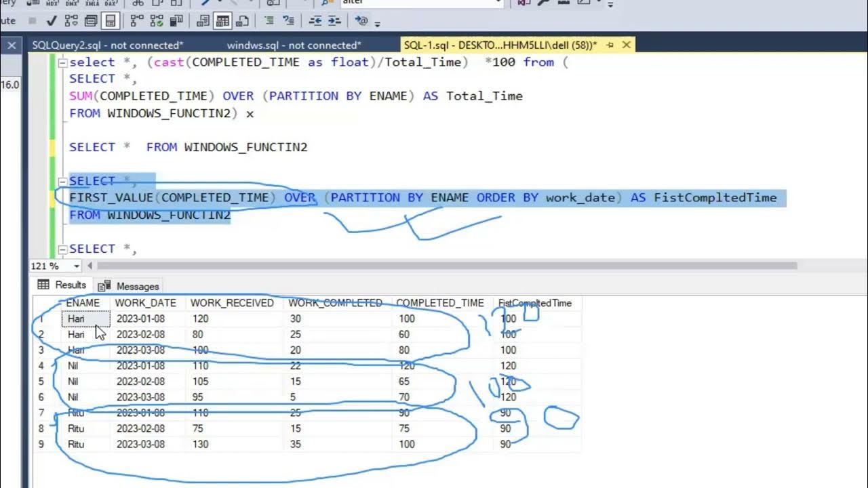Open the Messages tab
Image resolution: width=868 pixels, height=488 pixels.
(x=129, y=286)
